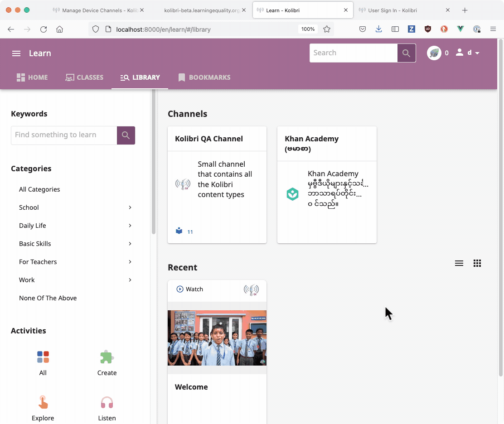Reload the current page
504x424 pixels.
[44, 29]
